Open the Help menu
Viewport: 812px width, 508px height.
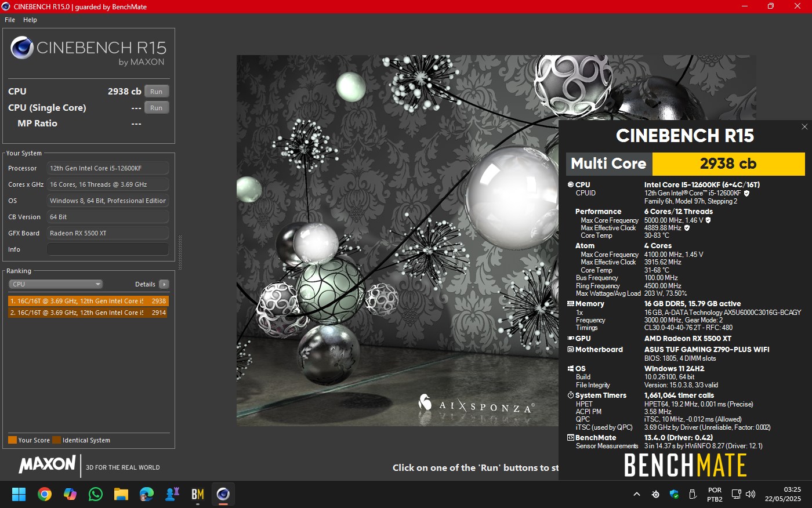pyautogui.click(x=30, y=20)
